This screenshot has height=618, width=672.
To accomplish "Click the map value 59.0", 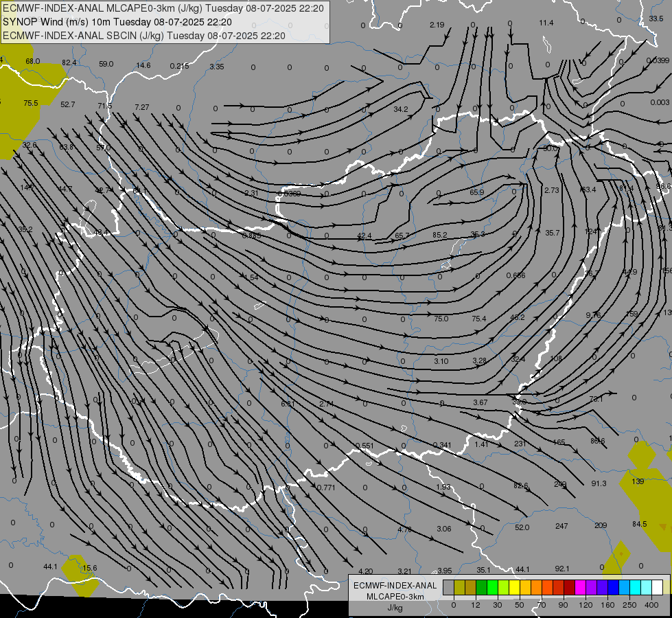I will [106, 64].
